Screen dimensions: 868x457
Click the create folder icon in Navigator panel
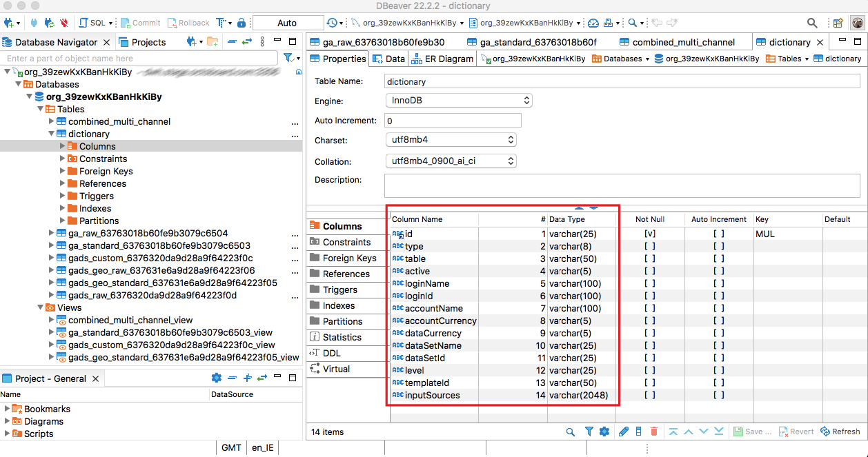click(x=213, y=42)
